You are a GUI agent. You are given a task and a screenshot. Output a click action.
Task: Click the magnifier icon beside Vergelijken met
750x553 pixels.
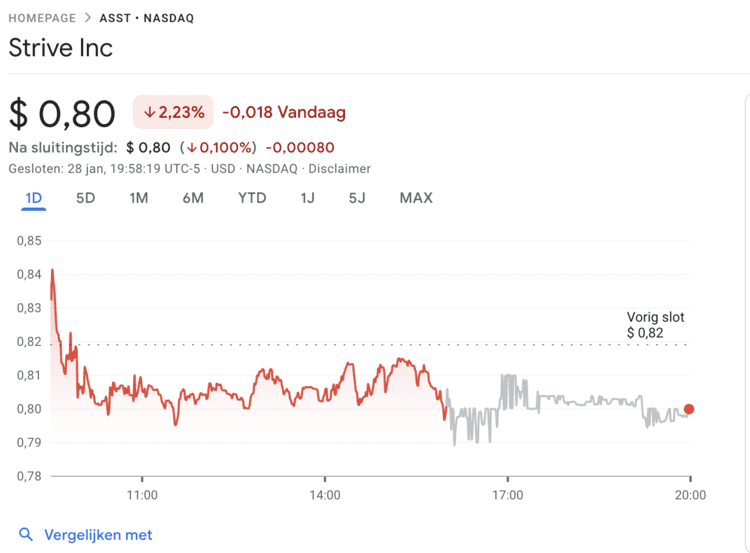(26, 535)
